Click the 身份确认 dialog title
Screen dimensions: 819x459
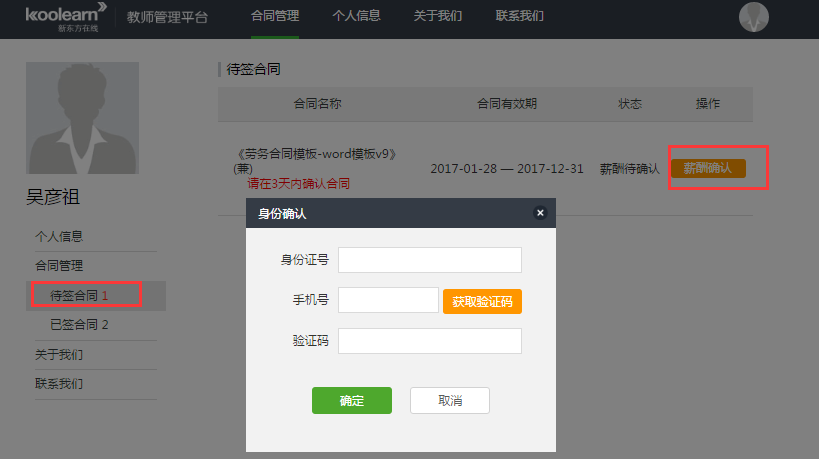click(x=282, y=214)
